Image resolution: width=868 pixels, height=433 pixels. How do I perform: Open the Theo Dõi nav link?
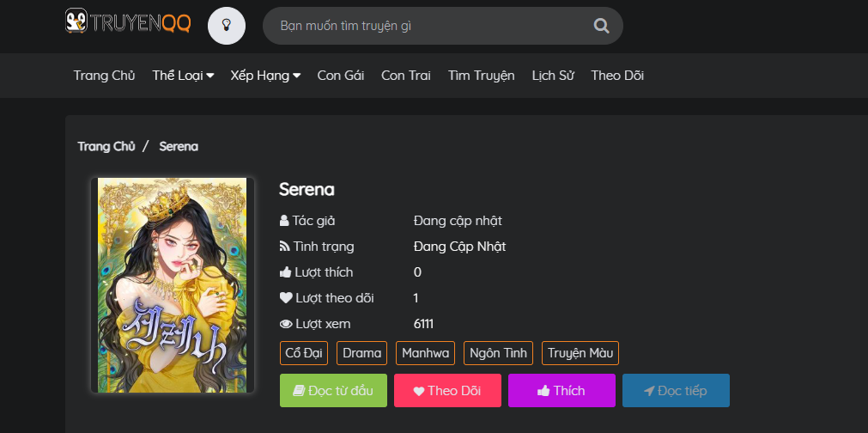click(x=617, y=76)
